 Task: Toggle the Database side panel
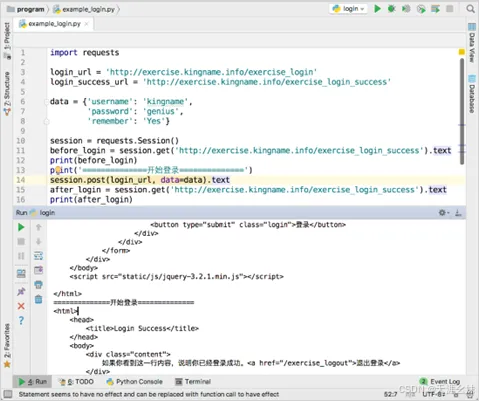(472, 94)
